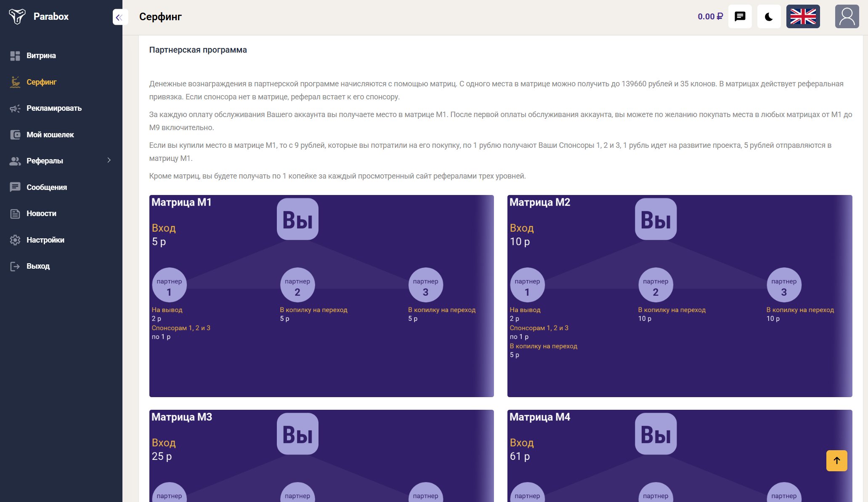Image resolution: width=868 pixels, height=502 pixels.
Task: Open the Настройки menu item
Action: tap(45, 240)
